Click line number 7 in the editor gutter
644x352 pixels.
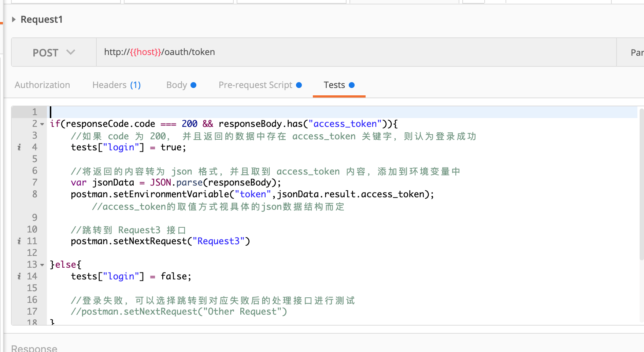(x=34, y=182)
